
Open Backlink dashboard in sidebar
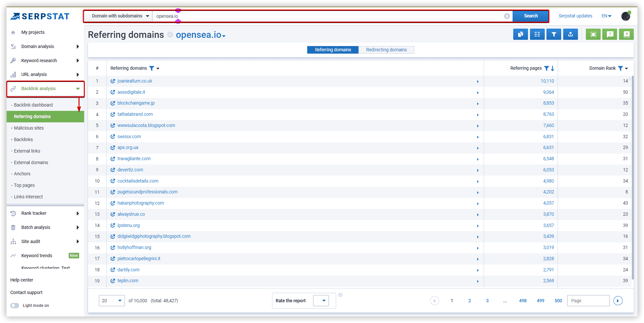click(x=33, y=105)
